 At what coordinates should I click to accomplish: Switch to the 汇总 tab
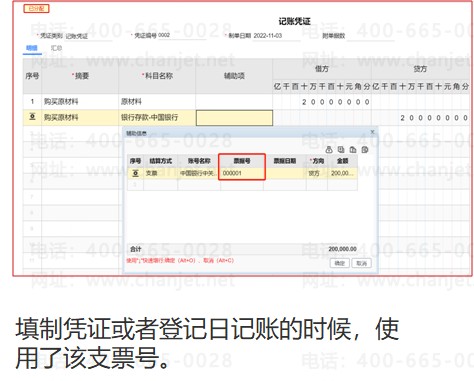pos(56,48)
